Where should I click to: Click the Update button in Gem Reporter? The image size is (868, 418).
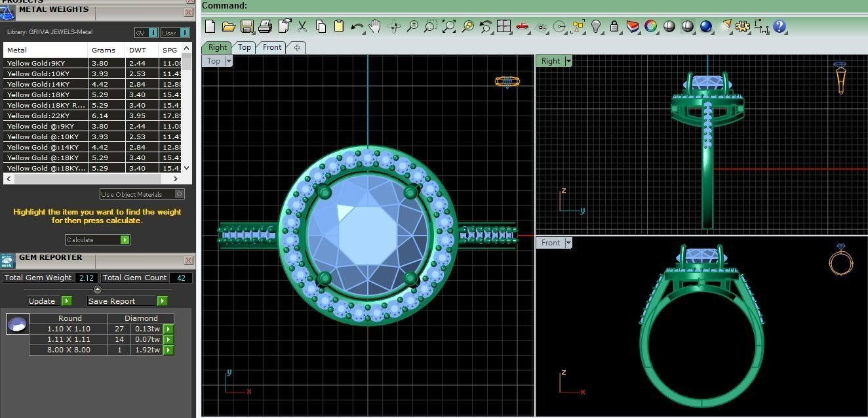49,301
